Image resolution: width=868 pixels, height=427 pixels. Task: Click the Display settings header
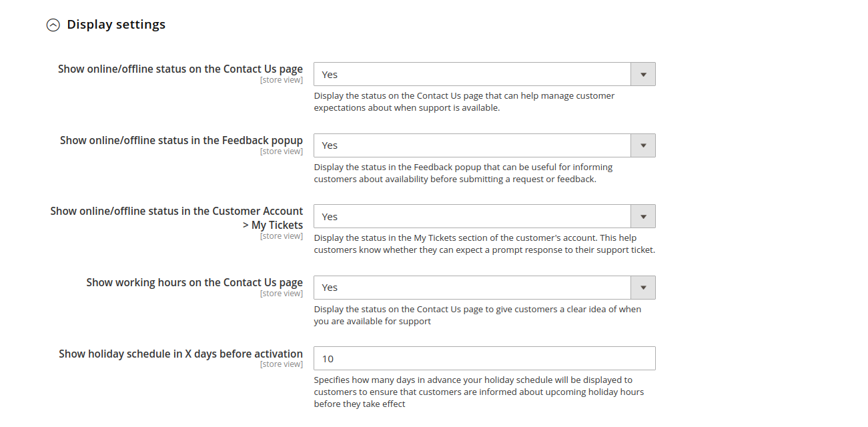[115, 24]
